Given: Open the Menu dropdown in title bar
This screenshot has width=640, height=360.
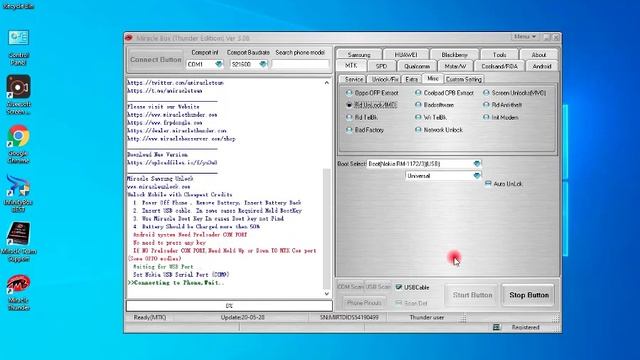Looking at the screenshot, I should (x=525, y=37).
